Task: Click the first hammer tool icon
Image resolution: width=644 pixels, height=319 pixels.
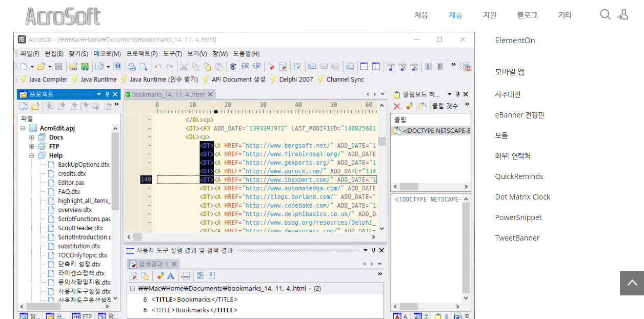Action: coord(391,67)
